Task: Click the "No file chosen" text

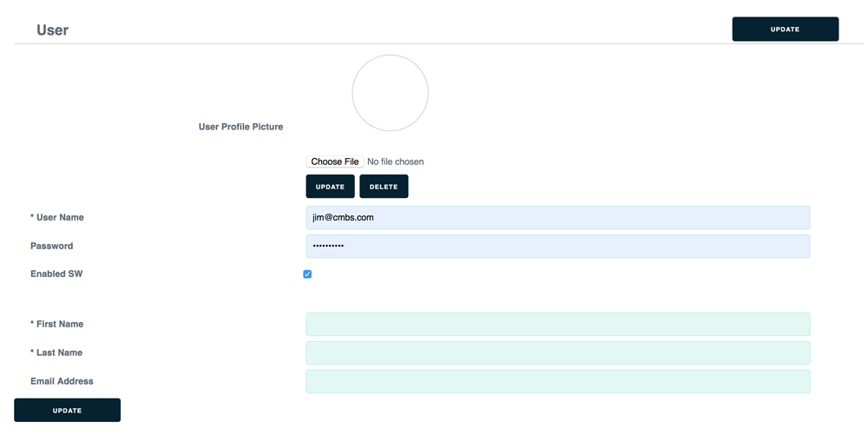Action: 395,162
